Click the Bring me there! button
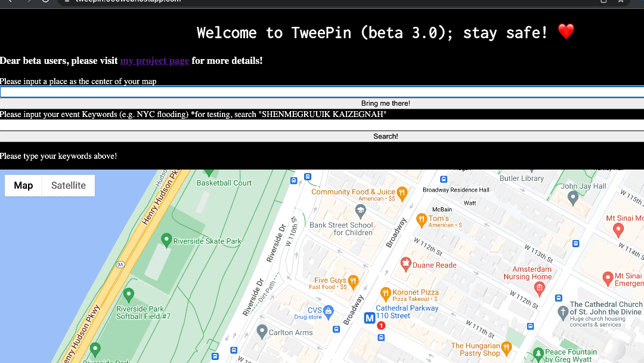Viewport: 644px width, 363px height. (322, 103)
